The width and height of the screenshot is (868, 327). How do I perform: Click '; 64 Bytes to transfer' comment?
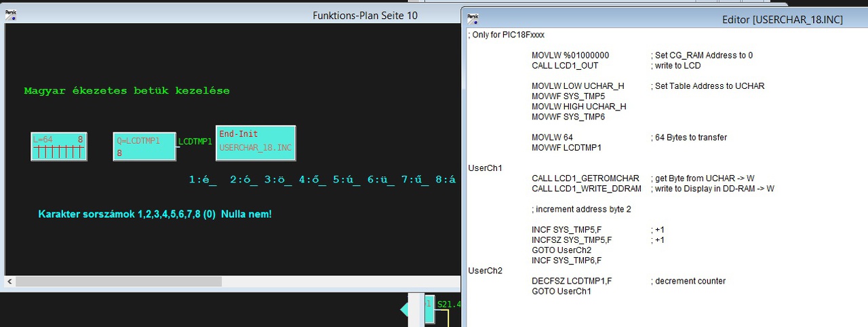click(688, 137)
